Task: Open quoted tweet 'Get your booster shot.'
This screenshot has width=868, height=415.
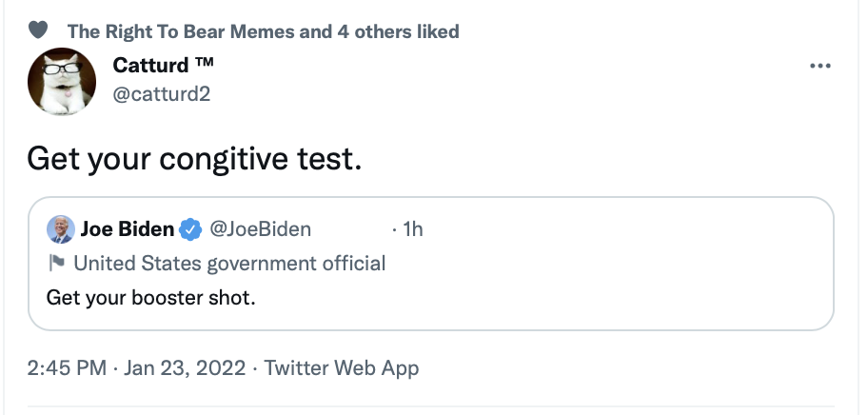Action: click(x=151, y=298)
